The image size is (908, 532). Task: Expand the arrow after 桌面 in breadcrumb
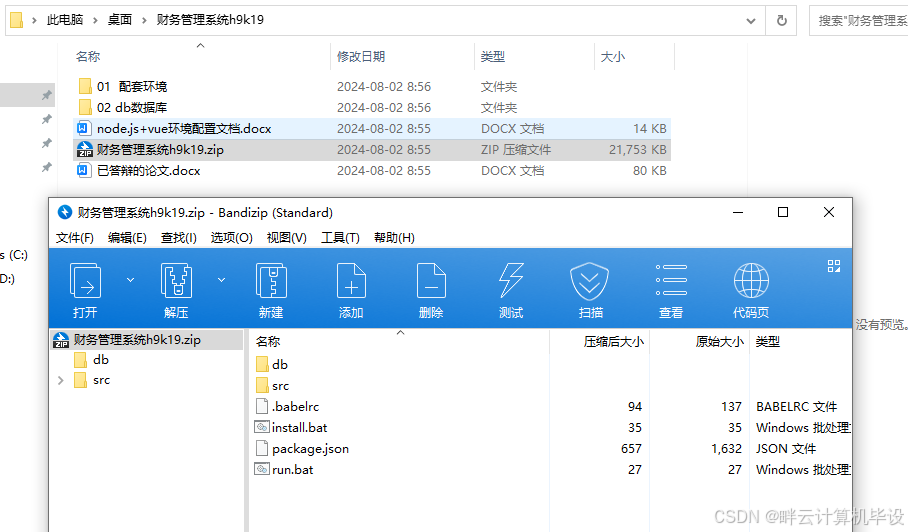click(x=144, y=20)
